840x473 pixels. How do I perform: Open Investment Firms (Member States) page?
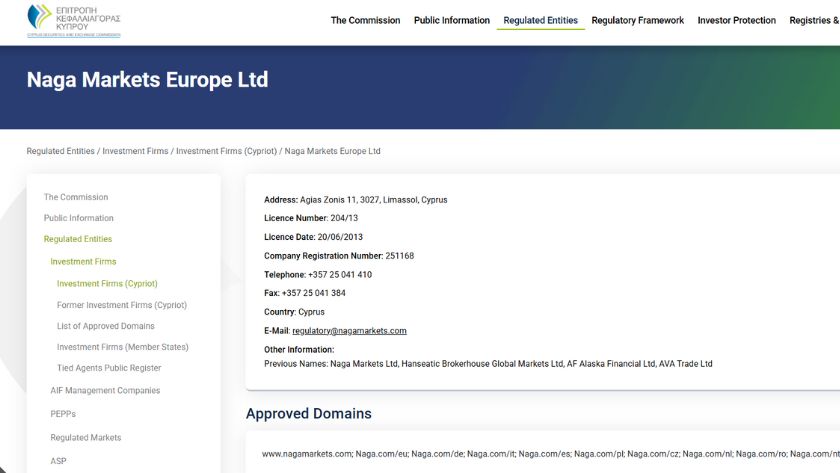pyautogui.click(x=123, y=347)
